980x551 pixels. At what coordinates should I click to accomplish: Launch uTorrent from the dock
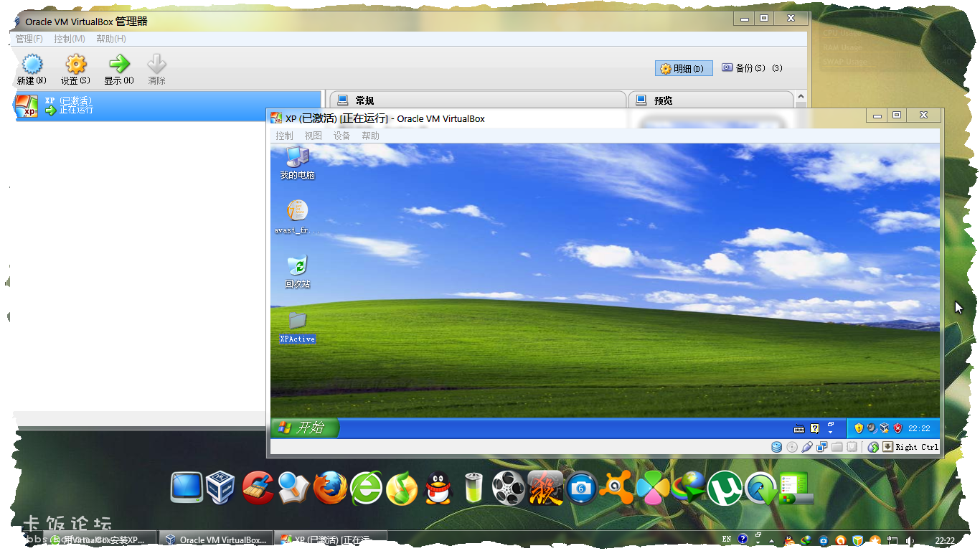point(725,489)
